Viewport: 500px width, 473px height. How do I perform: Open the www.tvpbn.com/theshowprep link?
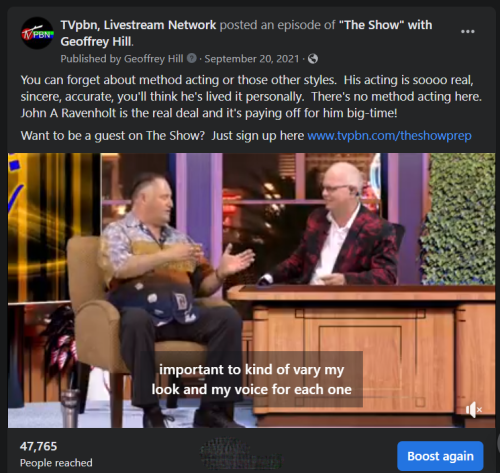(389, 136)
